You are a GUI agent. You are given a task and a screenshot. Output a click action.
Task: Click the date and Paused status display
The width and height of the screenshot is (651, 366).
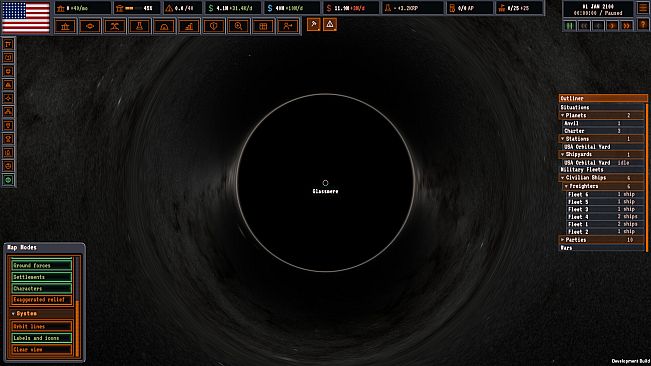[x=598, y=10]
